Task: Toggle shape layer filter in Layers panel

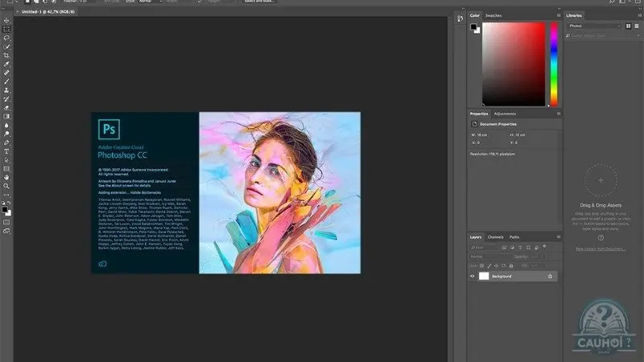Action: (x=528, y=248)
